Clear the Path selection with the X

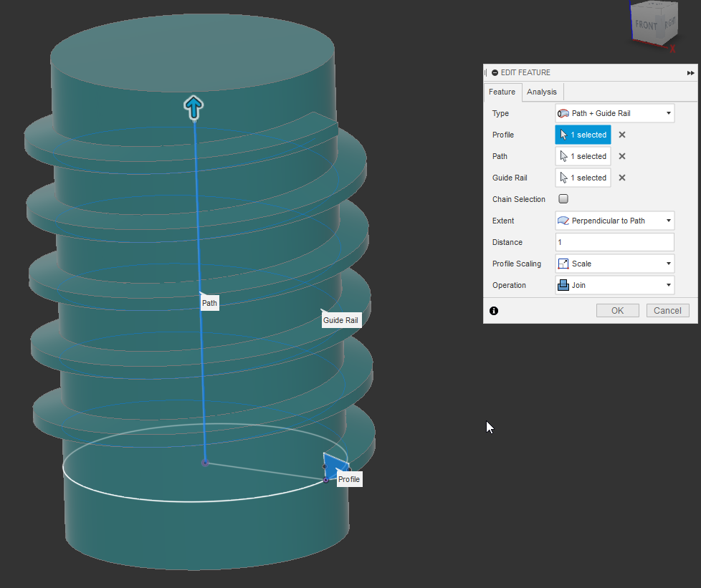[622, 156]
